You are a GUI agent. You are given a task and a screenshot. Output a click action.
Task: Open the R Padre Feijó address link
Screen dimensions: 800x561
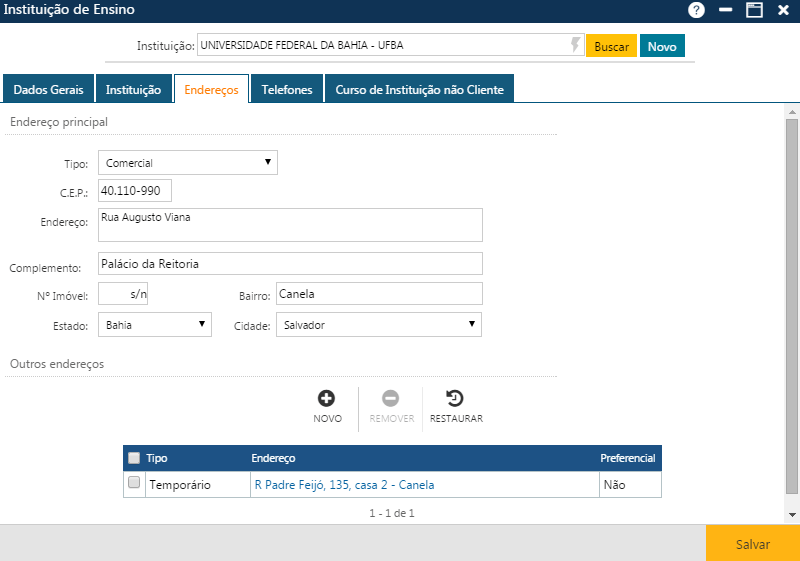pyautogui.click(x=344, y=485)
